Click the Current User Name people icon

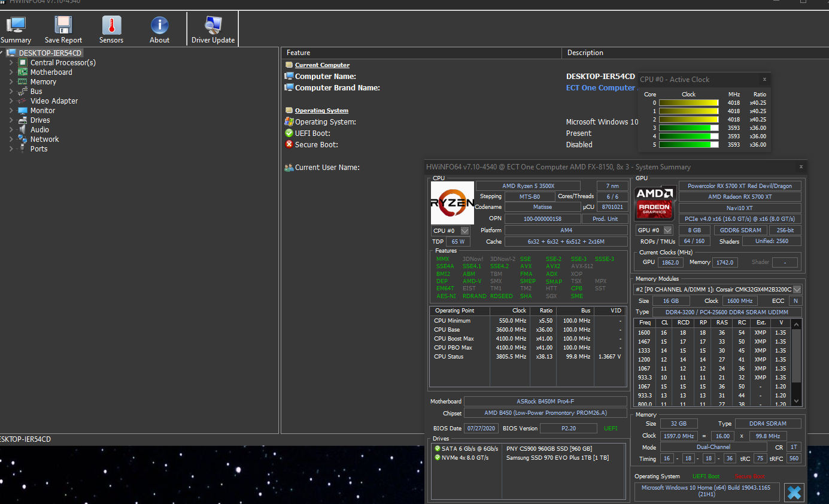pos(289,167)
